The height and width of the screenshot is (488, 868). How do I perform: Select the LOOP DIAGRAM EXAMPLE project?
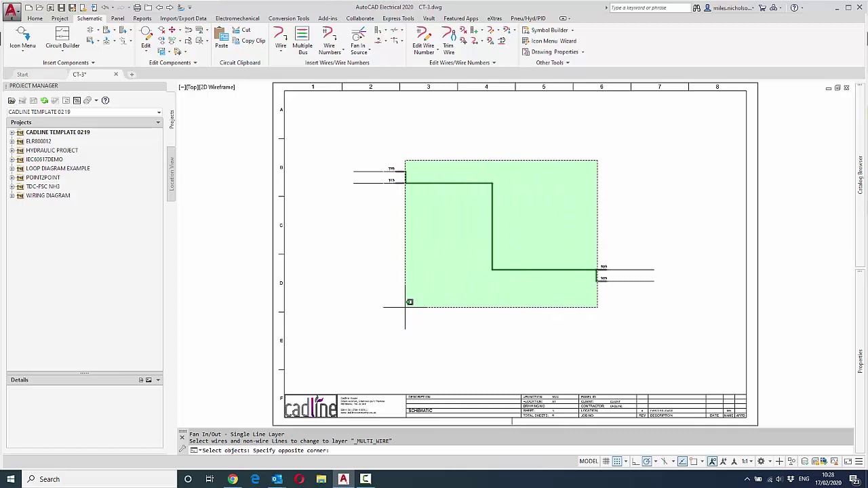pos(58,168)
